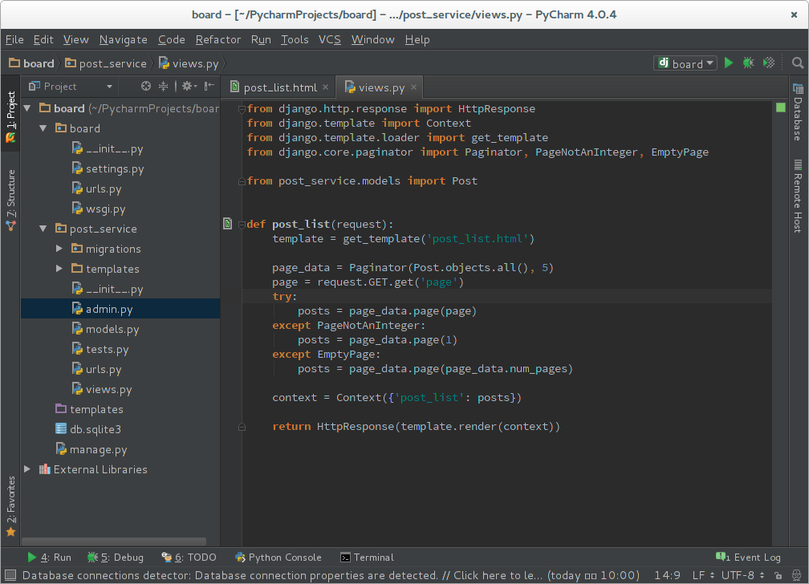Change line separator LF selector

(703, 575)
